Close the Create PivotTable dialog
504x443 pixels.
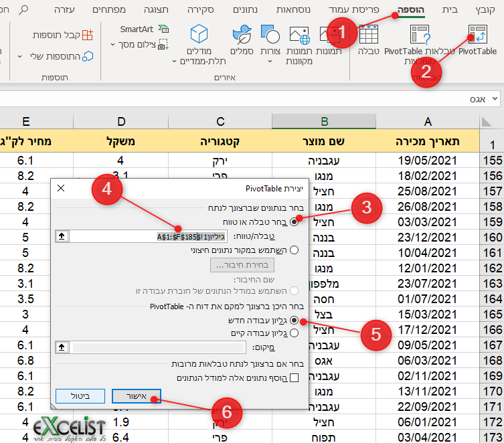coord(61,188)
